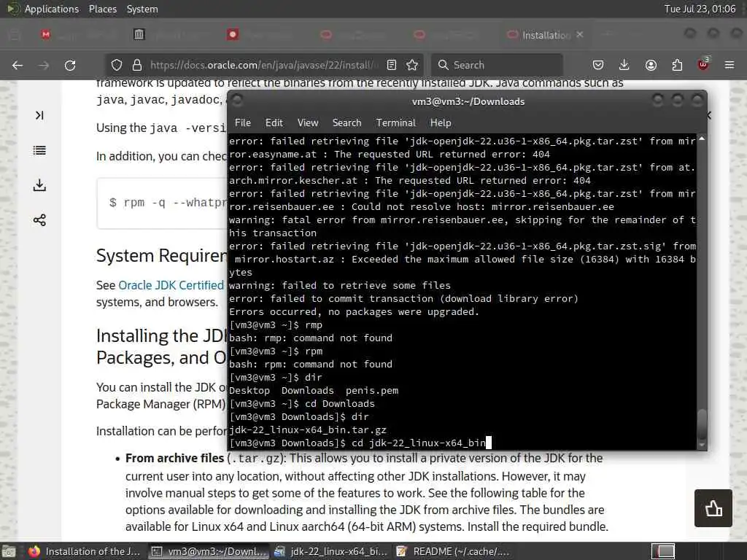Toggle reader view for the page
Image resolution: width=747 pixels, height=560 pixels.
(392, 65)
